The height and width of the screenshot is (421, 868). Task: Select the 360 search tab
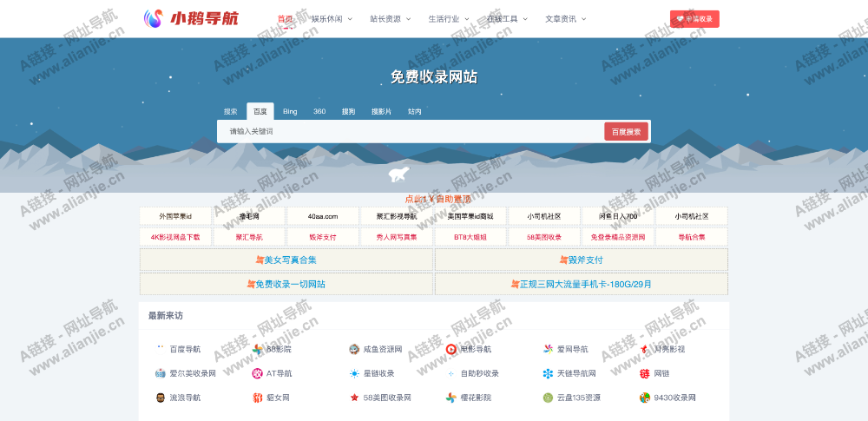(x=319, y=112)
